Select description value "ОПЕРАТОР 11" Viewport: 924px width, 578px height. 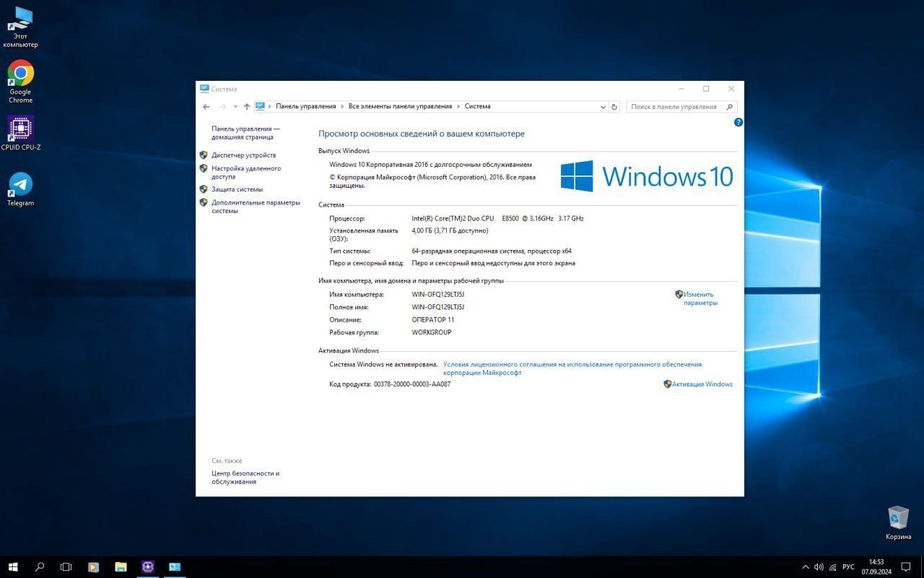[432, 320]
